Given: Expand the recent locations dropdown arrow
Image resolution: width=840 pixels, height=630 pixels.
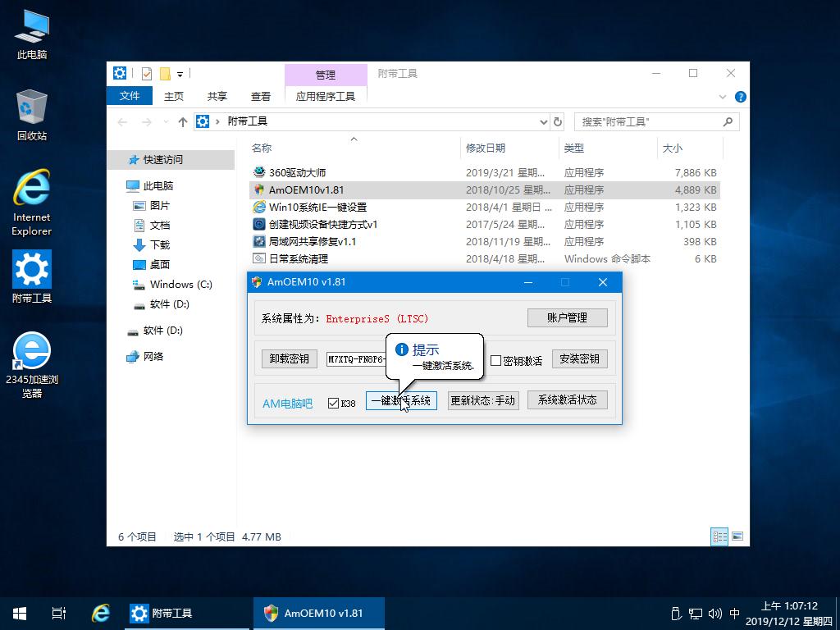Looking at the screenshot, I should click(x=166, y=122).
